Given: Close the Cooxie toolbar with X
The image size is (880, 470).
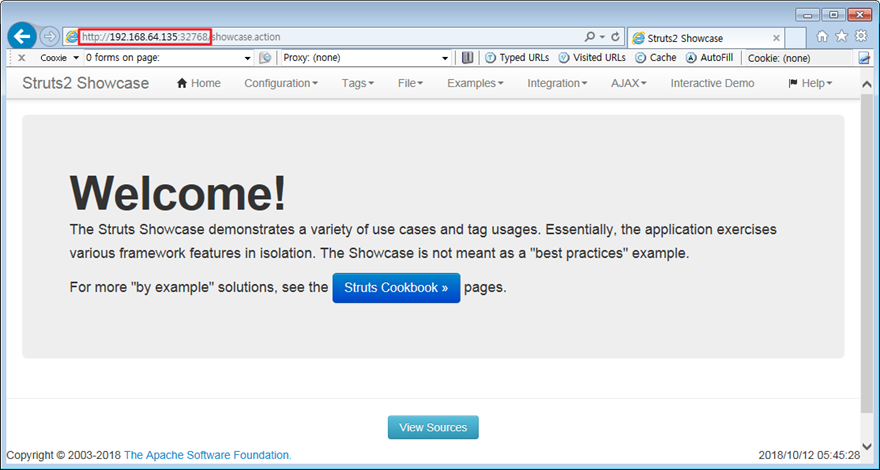Looking at the screenshot, I should point(22,58).
